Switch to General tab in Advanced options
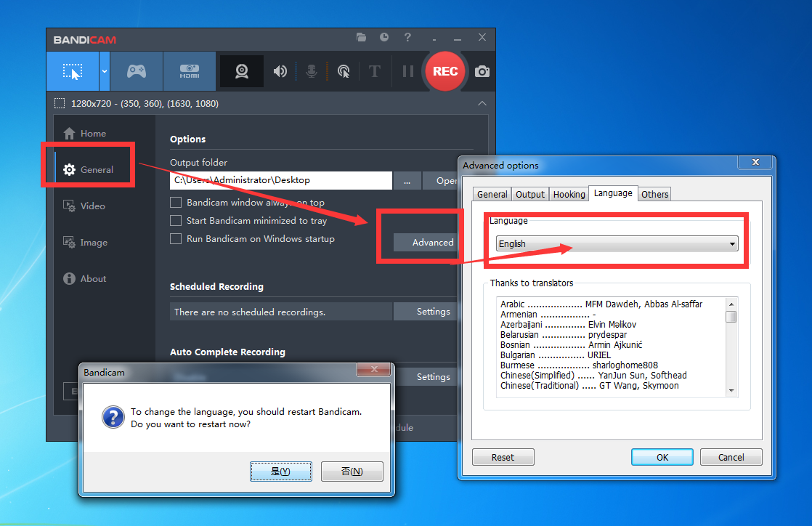The width and height of the screenshot is (812, 526). click(492, 194)
